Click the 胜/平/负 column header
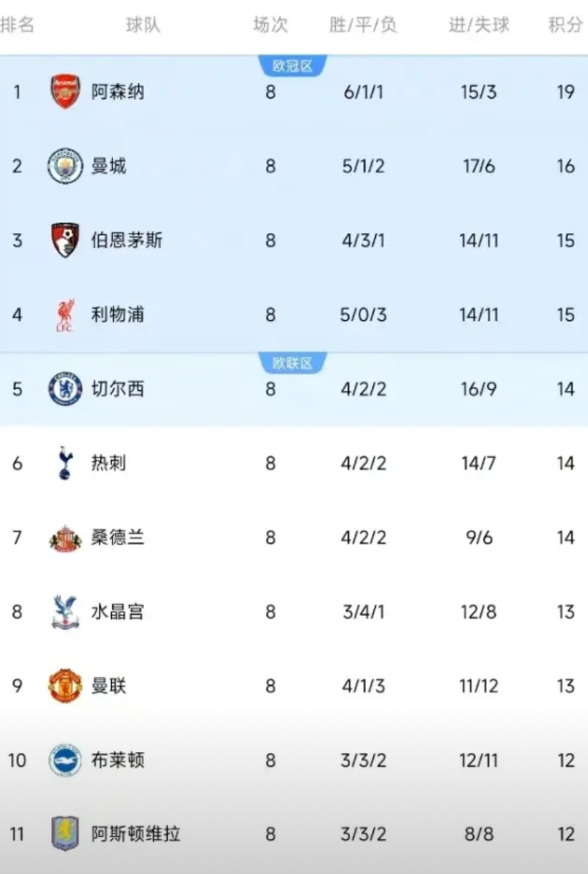Image resolution: width=588 pixels, height=874 pixels. (363, 25)
